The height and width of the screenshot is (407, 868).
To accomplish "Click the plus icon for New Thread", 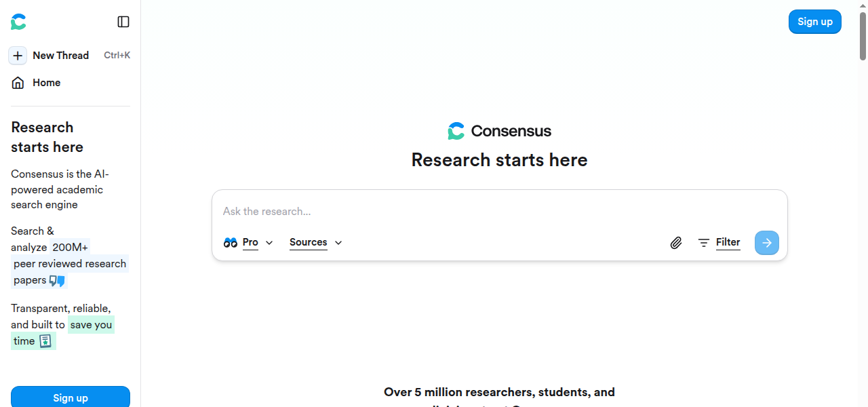I will pyautogui.click(x=18, y=55).
